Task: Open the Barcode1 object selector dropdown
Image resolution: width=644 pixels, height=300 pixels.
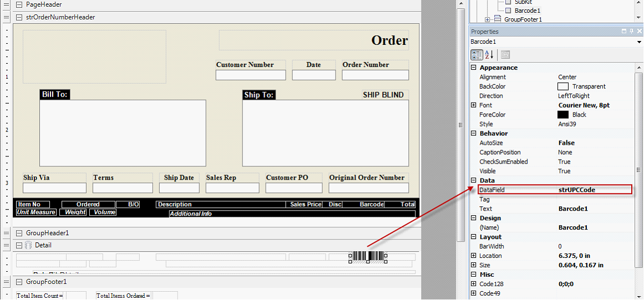Action: [x=640, y=42]
